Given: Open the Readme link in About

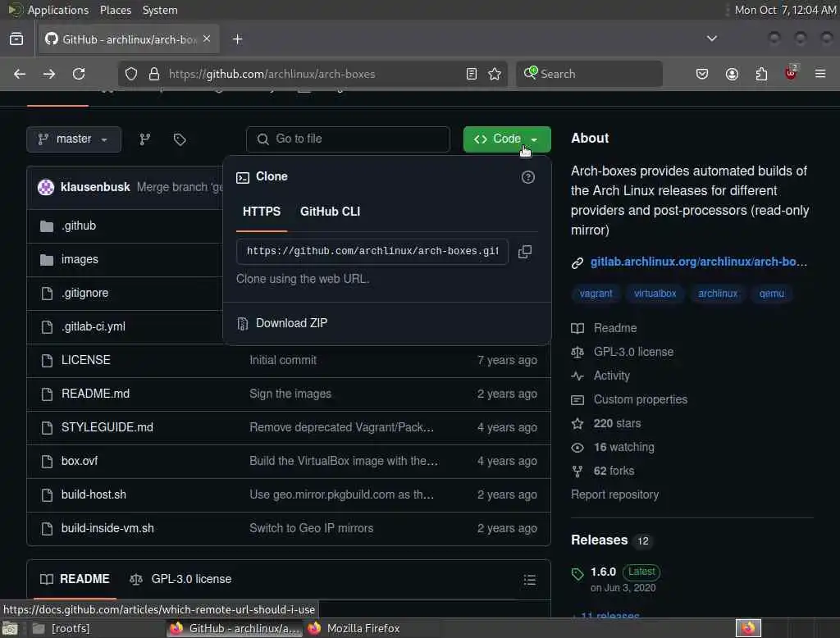Looking at the screenshot, I should (x=615, y=328).
